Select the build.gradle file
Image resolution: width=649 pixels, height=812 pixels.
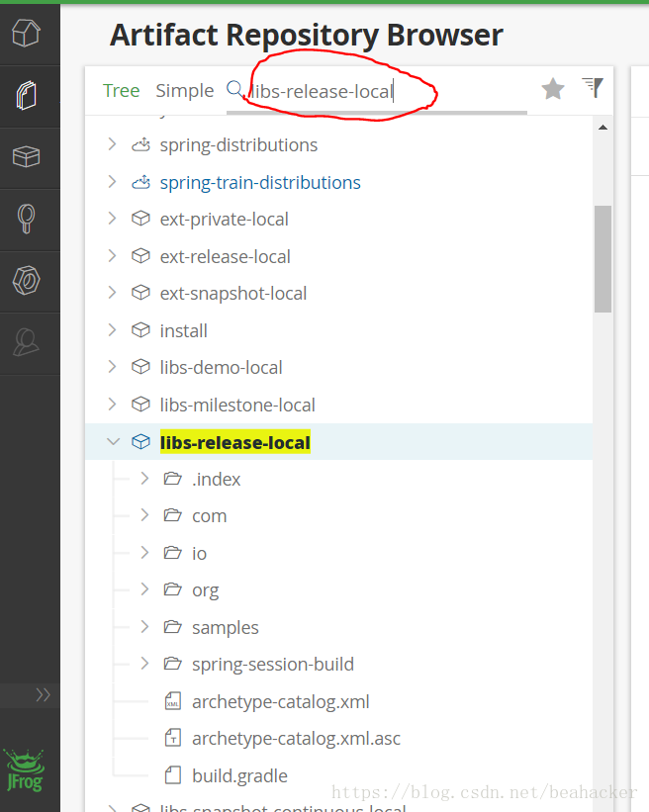point(239,775)
